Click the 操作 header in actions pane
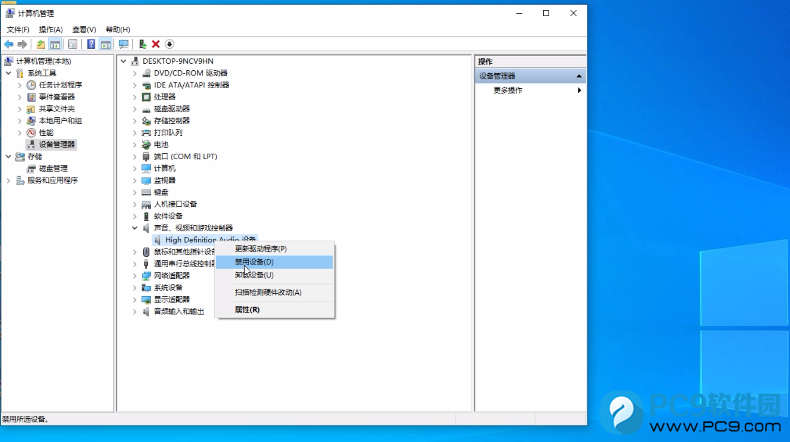This screenshot has width=790, height=442. coord(485,61)
